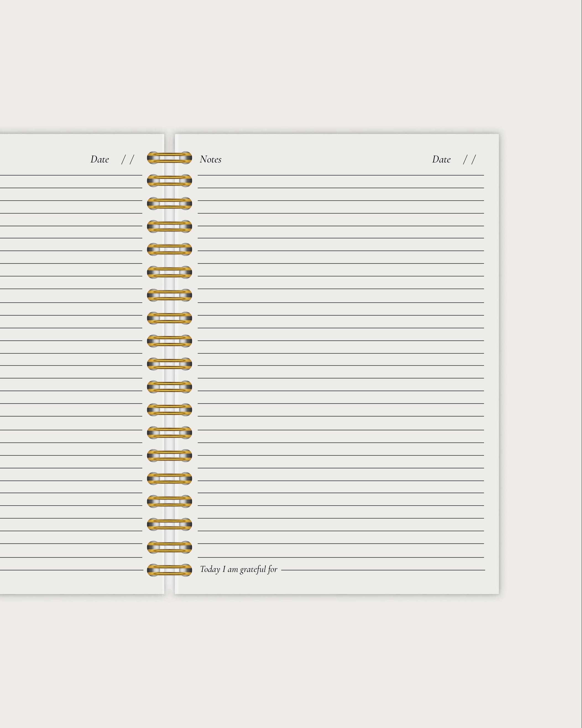582x728 pixels.
Task: Click the bottom ruled line on left page
Action: pyautogui.click(x=71, y=570)
